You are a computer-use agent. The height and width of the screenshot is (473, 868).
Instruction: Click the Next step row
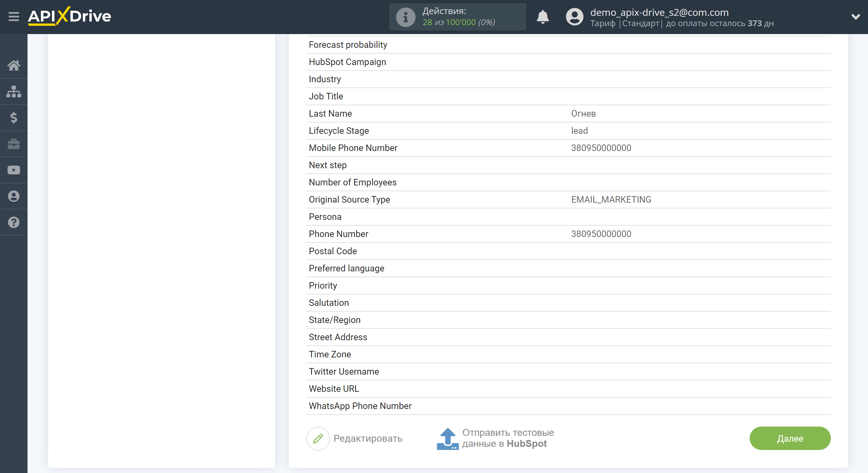pos(568,165)
